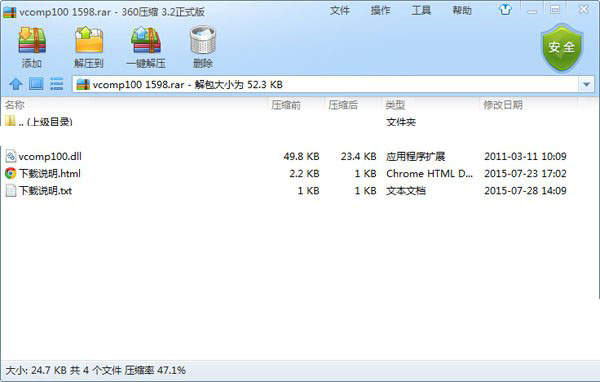600x382 pixels.
Task: Select the 下载说明.txt file name
Action: pyautogui.click(x=45, y=191)
